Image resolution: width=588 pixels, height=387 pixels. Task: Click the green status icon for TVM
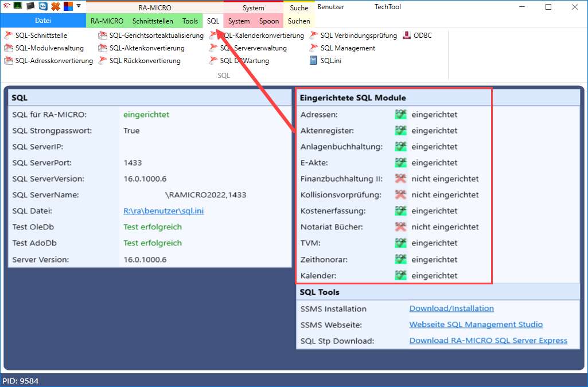[400, 243]
